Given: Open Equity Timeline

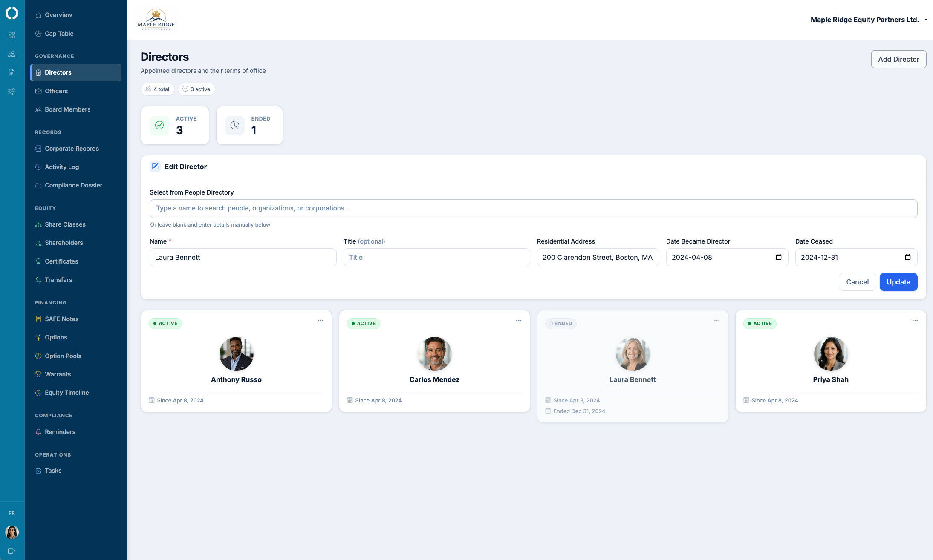Looking at the screenshot, I should (76, 393).
